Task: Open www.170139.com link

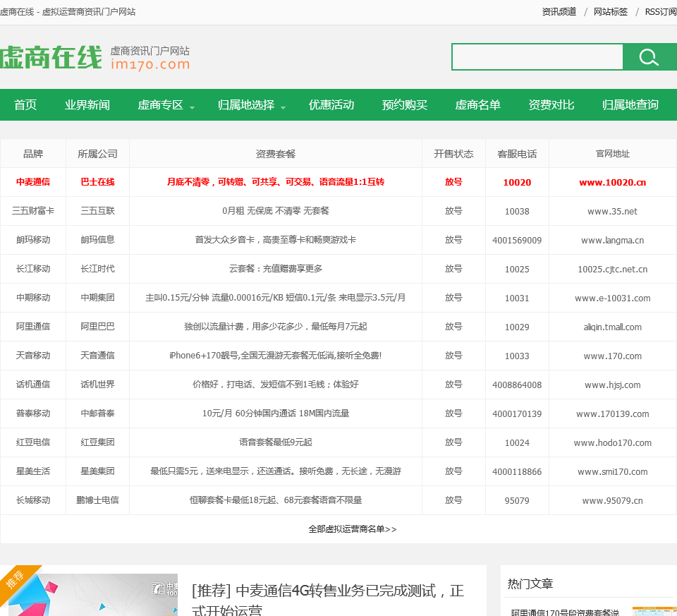Action: 612,413
